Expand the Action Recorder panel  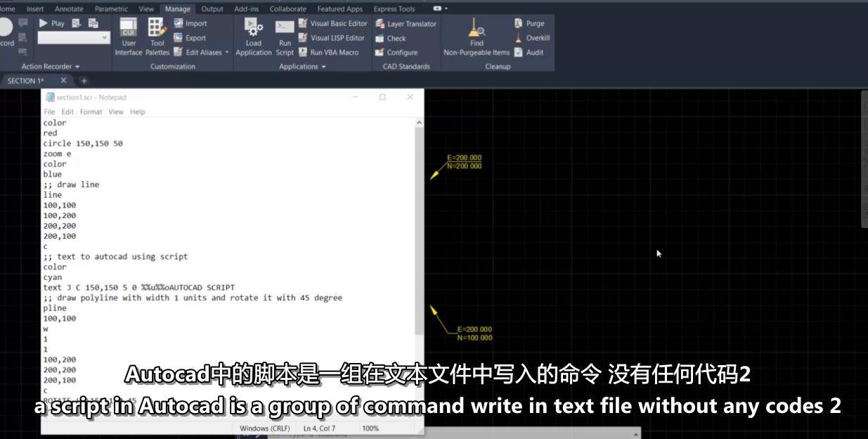[51, 66]
